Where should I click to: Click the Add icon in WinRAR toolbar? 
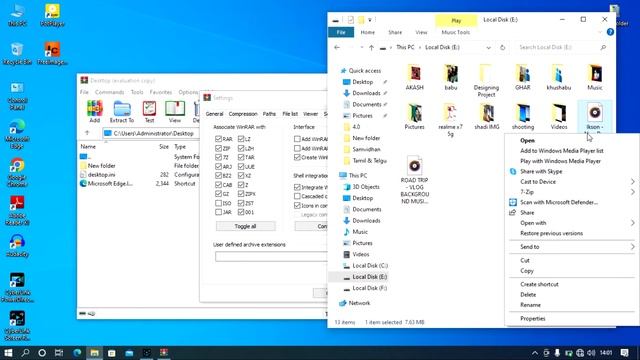(x=94, y=111)
